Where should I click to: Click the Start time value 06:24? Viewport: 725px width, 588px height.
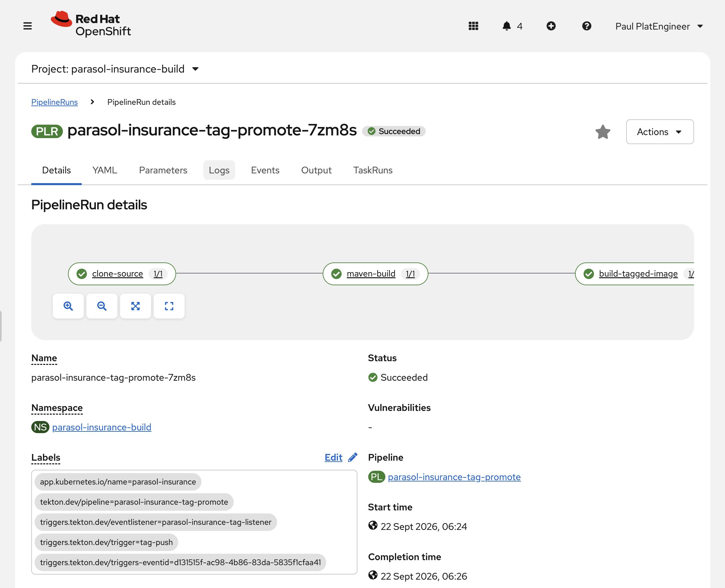(424, 527)
